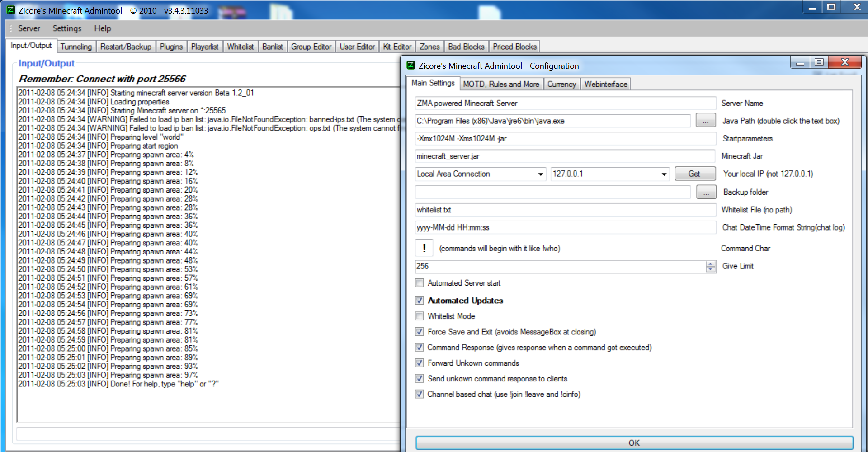Toggle Command Response checkbox
Screen dimensions: 868x452
(x=420, y=347)
